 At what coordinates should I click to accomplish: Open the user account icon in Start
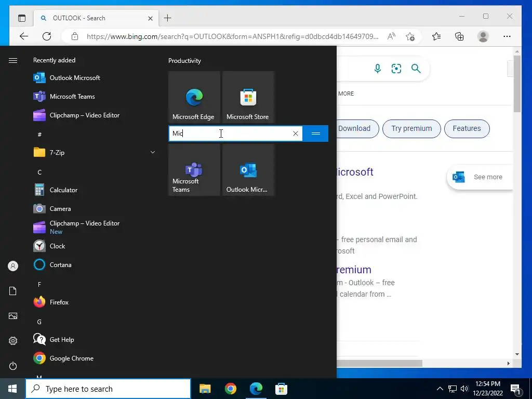[x=13, y=266]
